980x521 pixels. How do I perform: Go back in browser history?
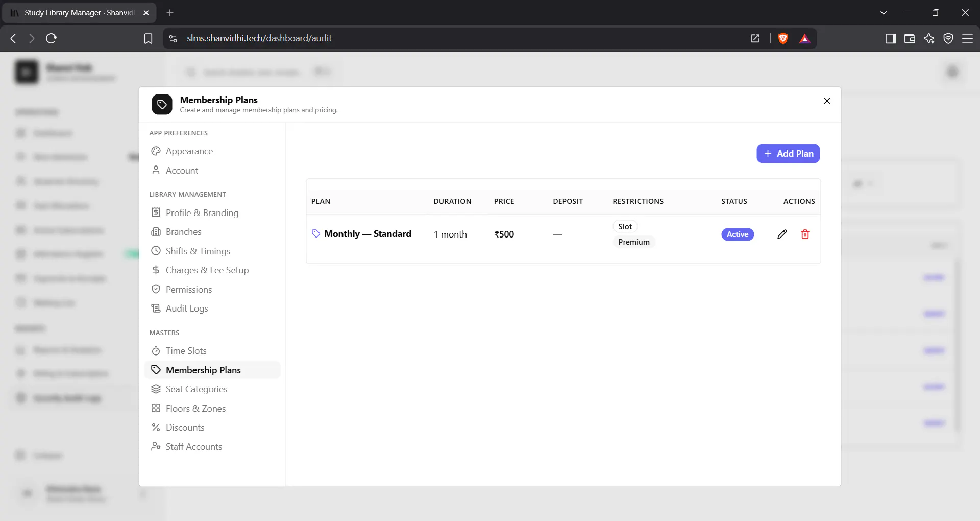tap(13, 38)
